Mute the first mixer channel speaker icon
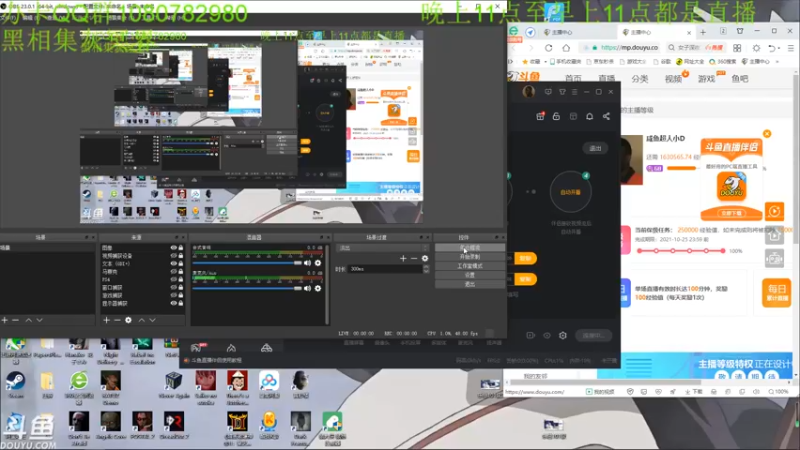 307,263
